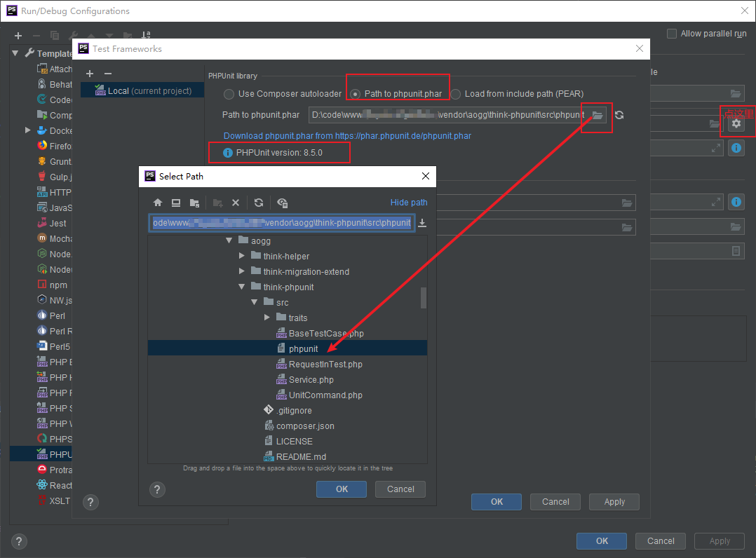
Task: Enable Allow parallel run checkbox
Action: tap(672, 34)
